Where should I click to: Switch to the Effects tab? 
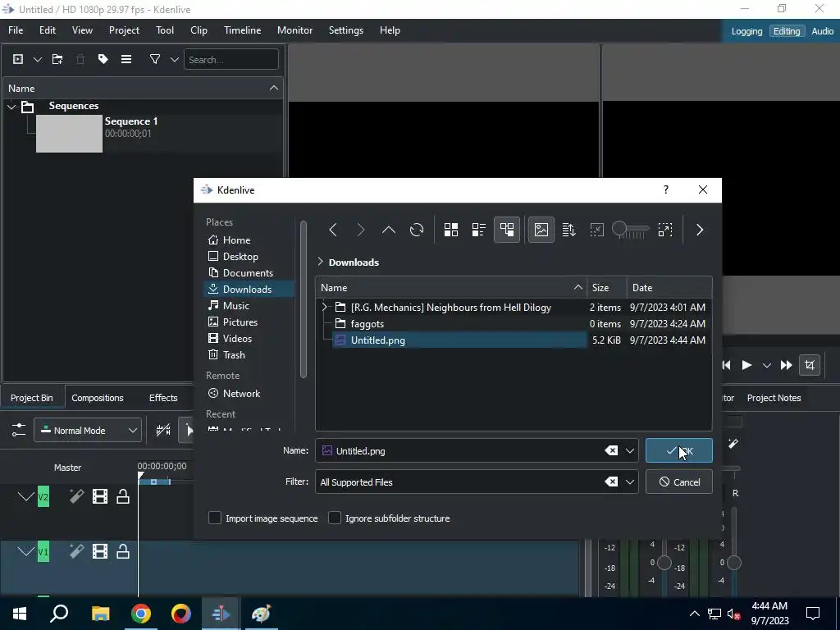pos(163,398)
